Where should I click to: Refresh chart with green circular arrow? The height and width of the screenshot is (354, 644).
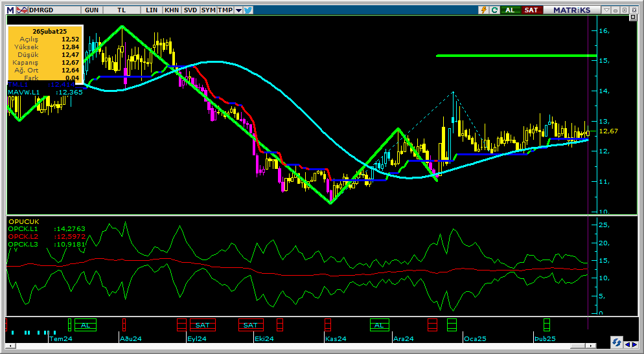pos(494,10)
